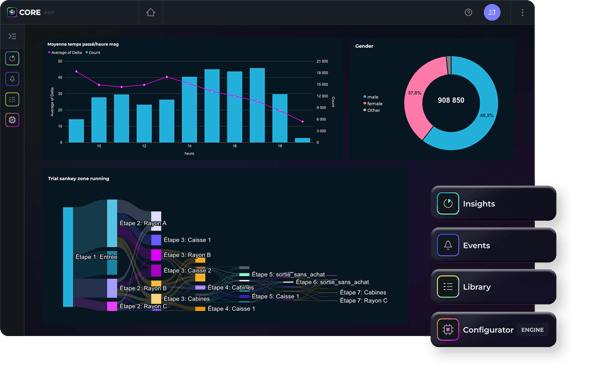Toggle the Count legend series

[x=93, y=52]
